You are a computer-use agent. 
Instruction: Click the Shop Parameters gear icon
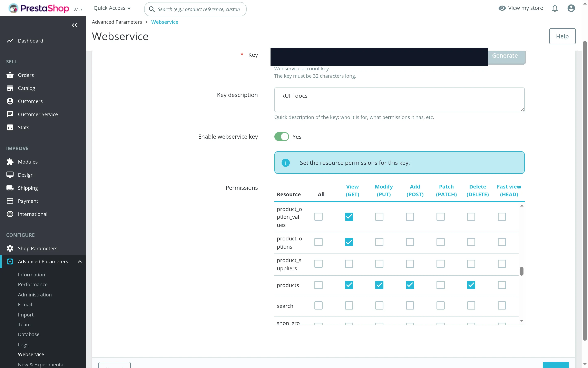(x=10, y=248)
